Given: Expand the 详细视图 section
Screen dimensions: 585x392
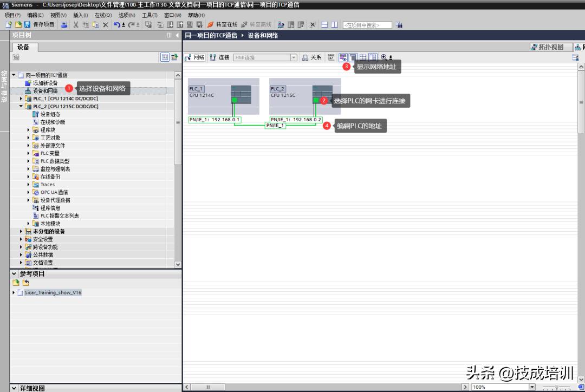Looking at the screenshot, I should pyautogui.click(x=14, y=388).
